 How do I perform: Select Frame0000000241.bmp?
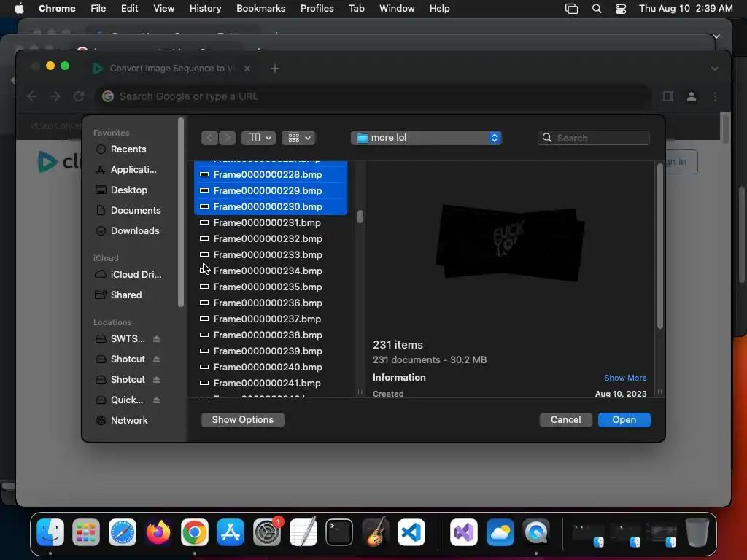(270, 384)
